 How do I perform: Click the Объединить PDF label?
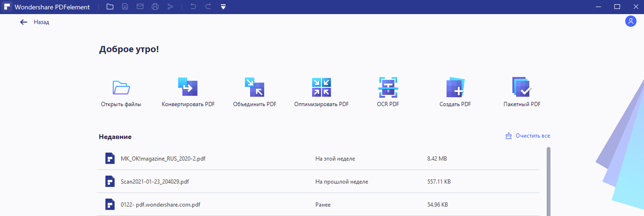(x=255, y=105)
